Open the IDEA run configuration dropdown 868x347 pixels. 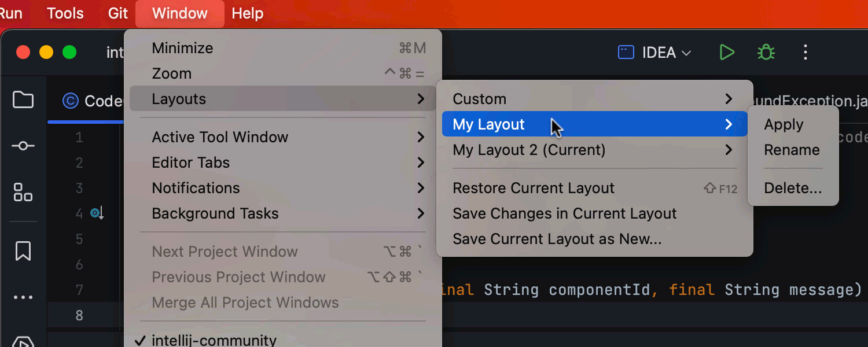[655, 53]
